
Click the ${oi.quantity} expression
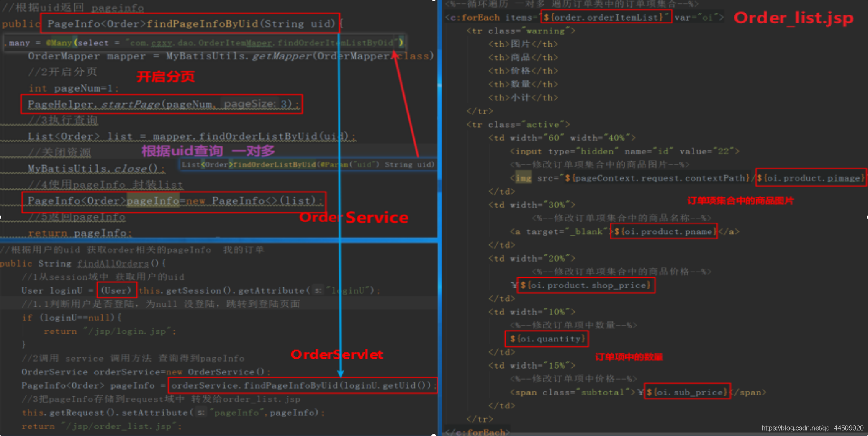[547, 339]
